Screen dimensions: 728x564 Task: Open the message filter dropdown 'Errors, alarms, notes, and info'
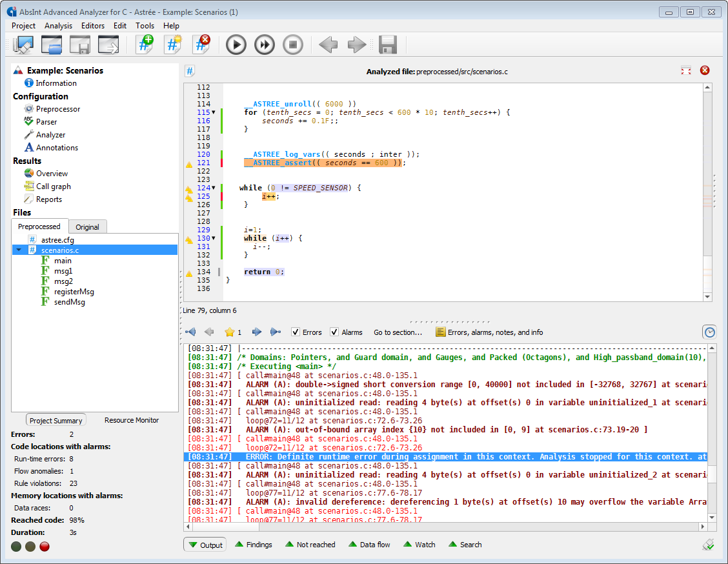489,332
